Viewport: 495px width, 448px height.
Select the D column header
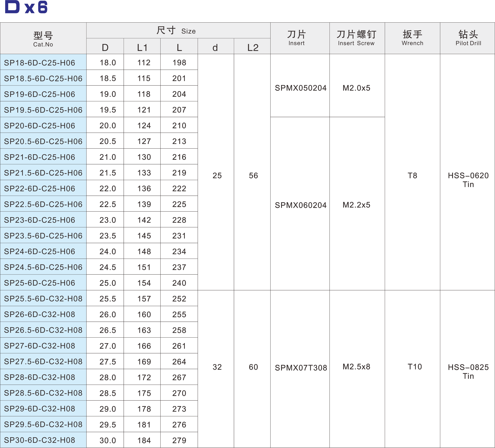coord(105,46)
